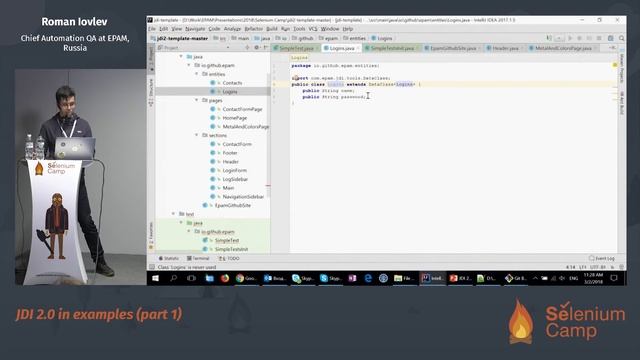Collapse the pages package arrow
The image size is (640, 360).
click(x=197, y=100)
